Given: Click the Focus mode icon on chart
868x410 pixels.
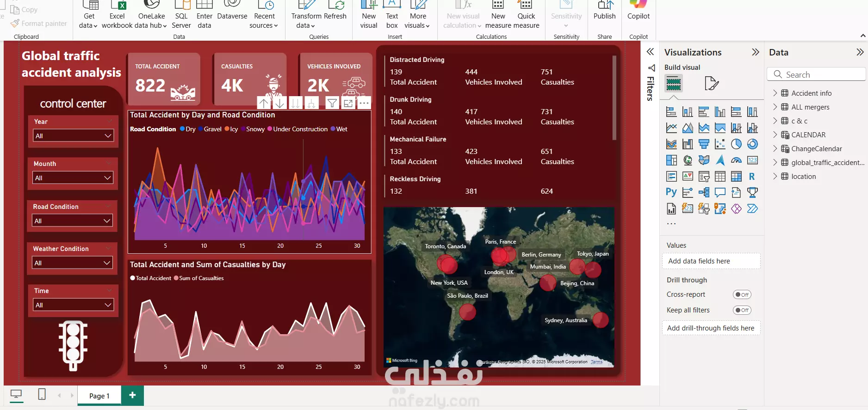Looking at the screenshot, I should tap(348, 103).
